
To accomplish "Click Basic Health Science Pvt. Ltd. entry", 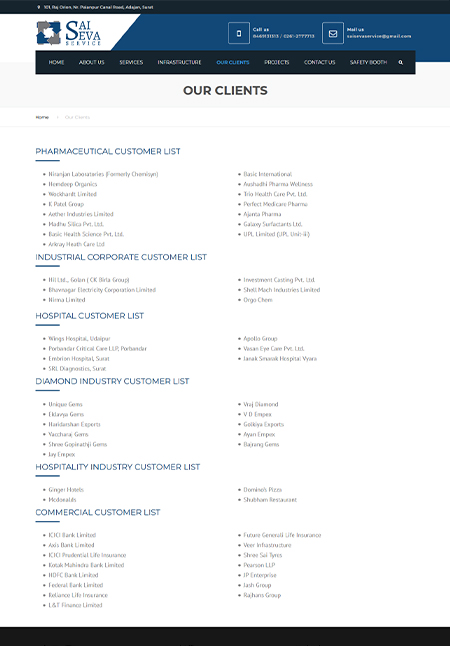I will (86, 234).
